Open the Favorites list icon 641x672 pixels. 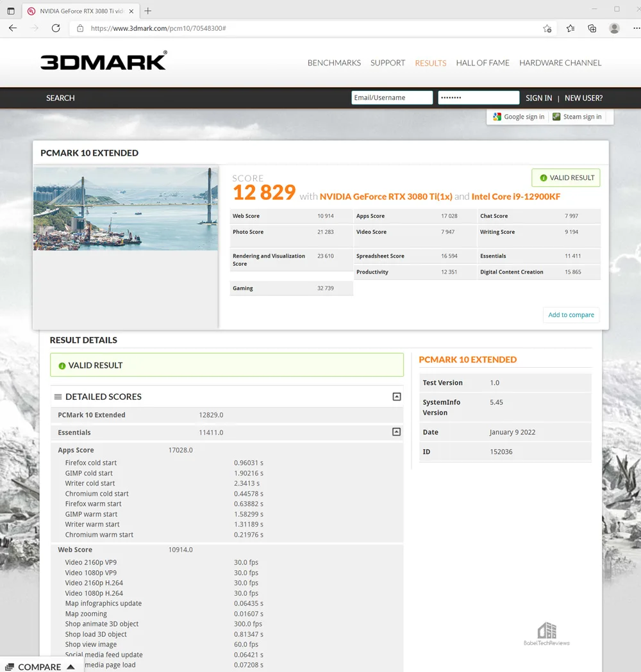click(x=570, y=28)
